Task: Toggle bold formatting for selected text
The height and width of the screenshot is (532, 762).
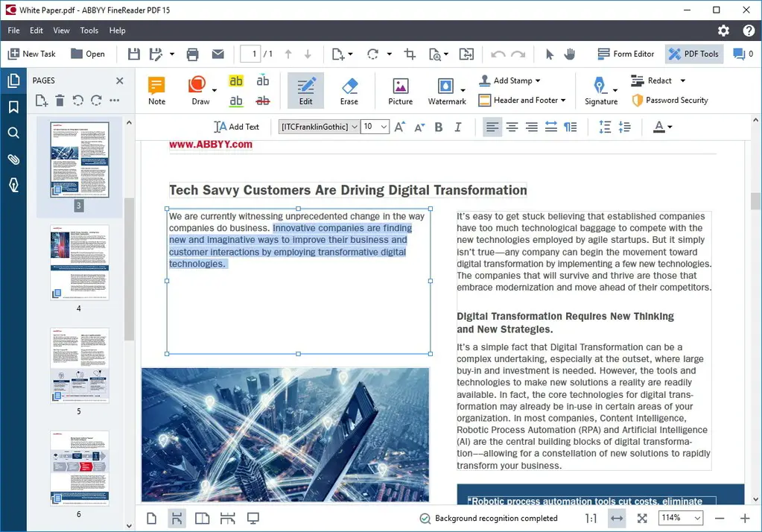Action: tap(438, 127)
